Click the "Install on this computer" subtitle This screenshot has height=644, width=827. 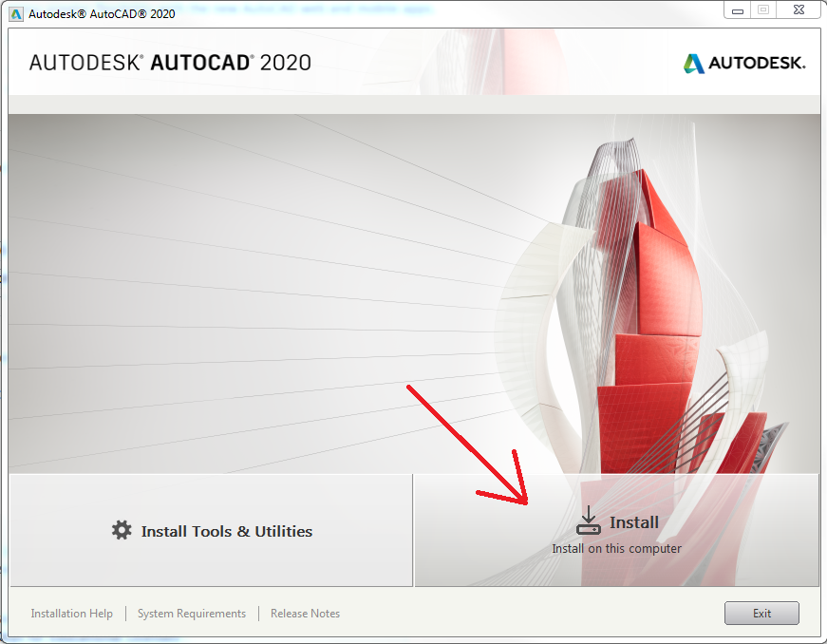(x=616, y=548)
